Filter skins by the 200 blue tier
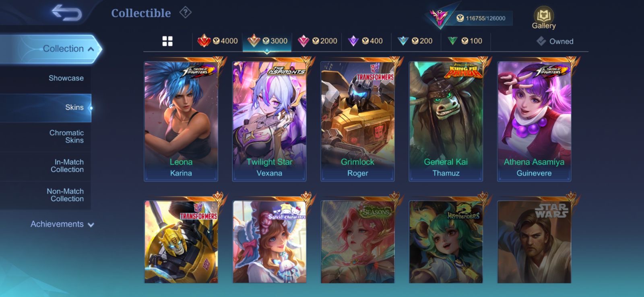644x297 pixels. [x=415, y=41]
